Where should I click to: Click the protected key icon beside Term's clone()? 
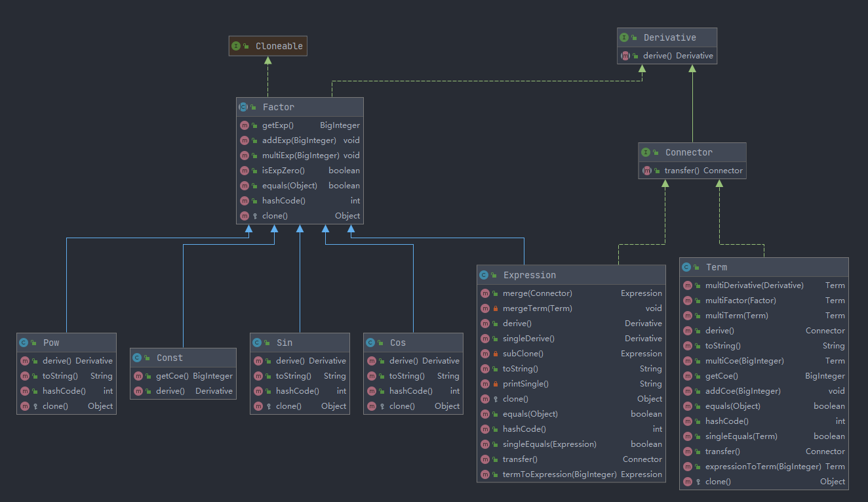698,482
